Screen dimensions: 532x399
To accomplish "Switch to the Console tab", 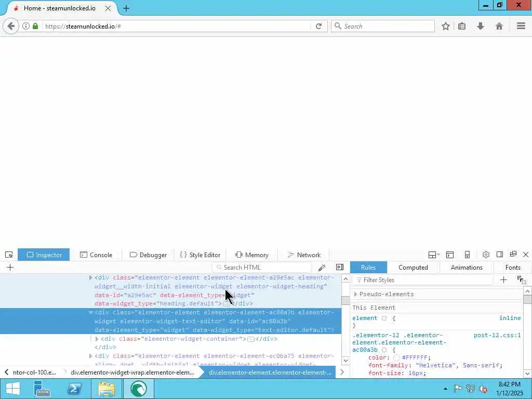I will [96, 255].
